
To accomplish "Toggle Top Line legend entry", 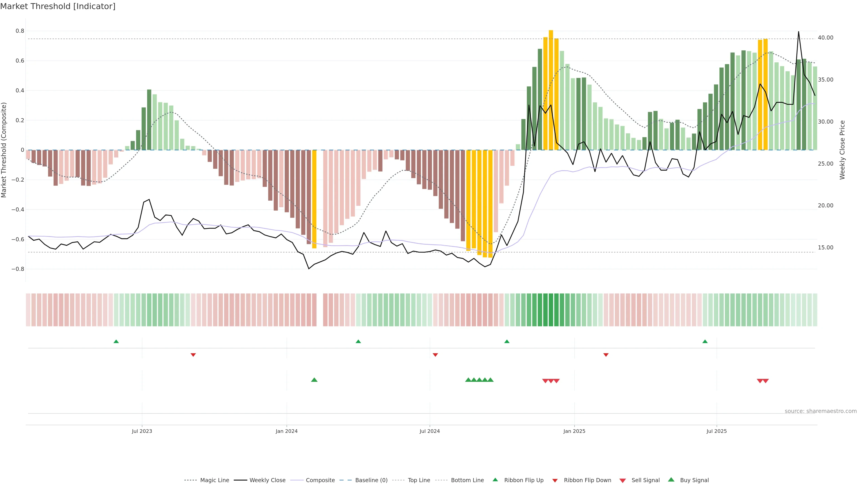I will [x=419, y=480].
